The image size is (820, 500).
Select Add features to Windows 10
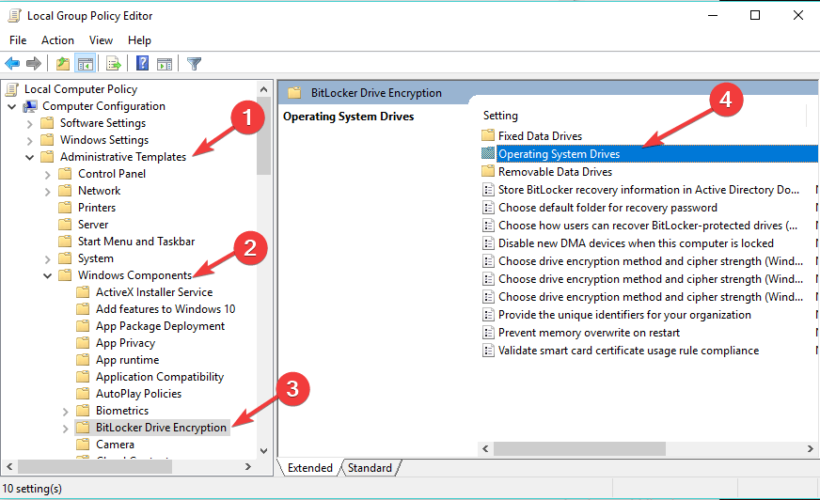[x=165, y=309]
